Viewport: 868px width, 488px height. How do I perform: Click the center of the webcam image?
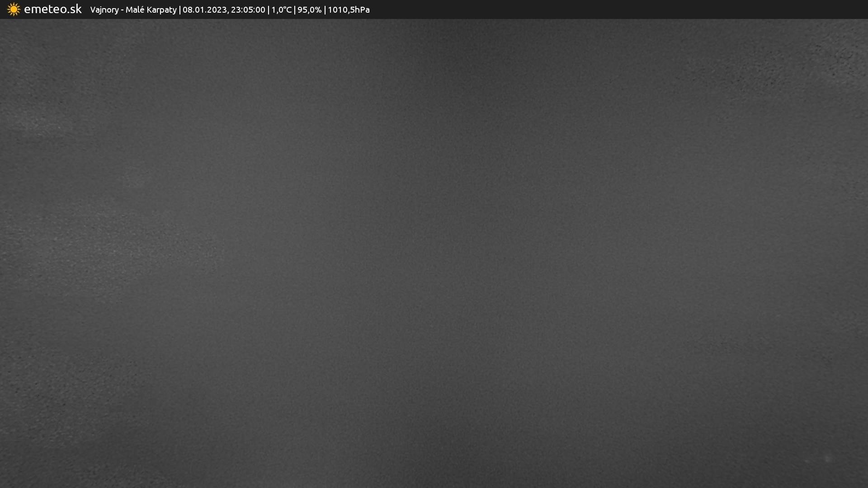coord(434,253)
